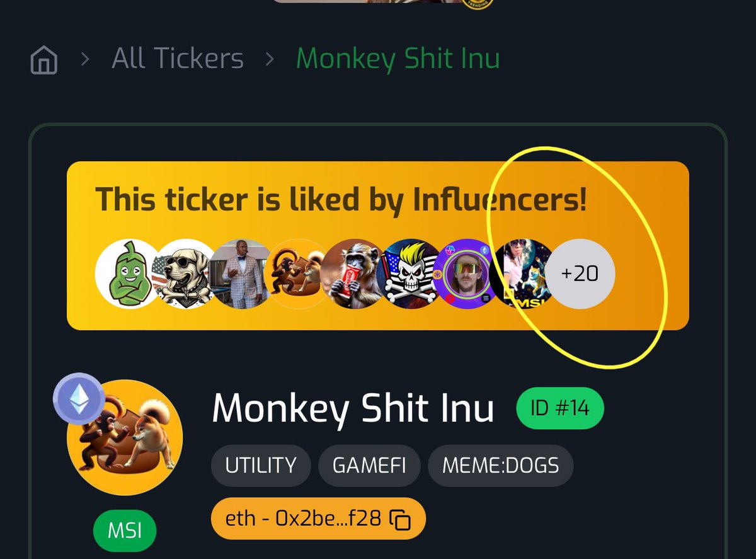Filter by the GAMEFI tag

click(369, 466)
